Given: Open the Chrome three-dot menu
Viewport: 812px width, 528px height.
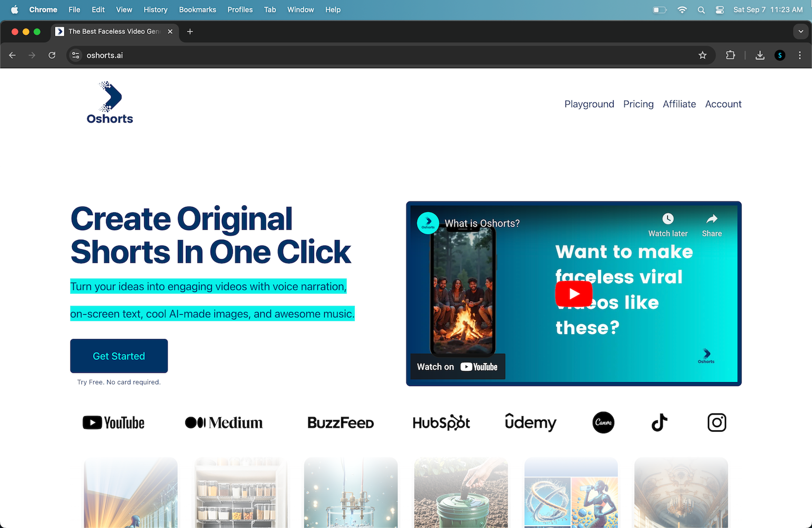Looking at the screenshot, I should click(x=800, y=55).
